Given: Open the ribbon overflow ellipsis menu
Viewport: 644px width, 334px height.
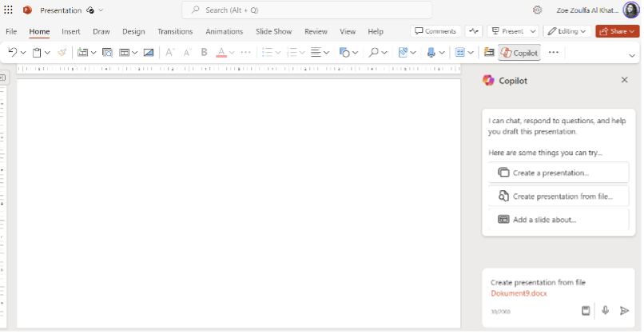Looking at the screenshot, I should tap(554, 52).
